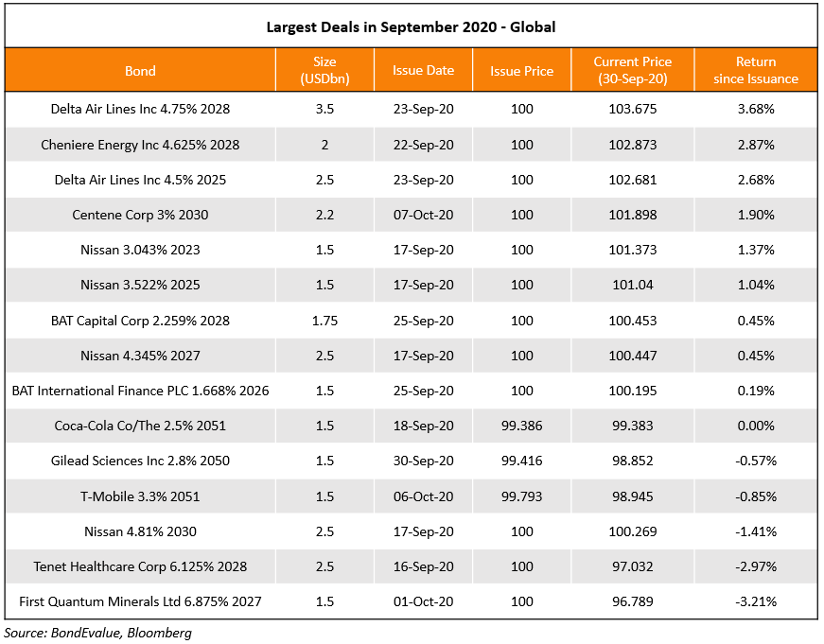The image size is (824, 644).
Task: Click issue price 99.416 for Gilead Sciences
Action: pyautogui.click(x=522, y=461)
